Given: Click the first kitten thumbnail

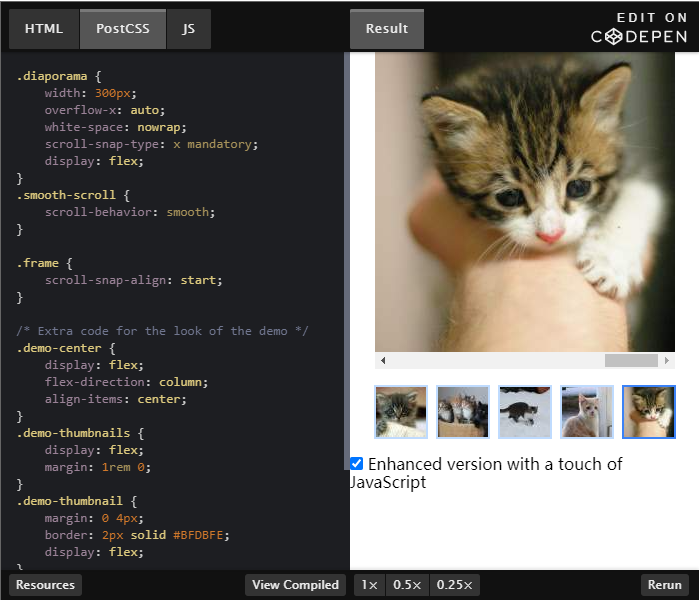Looking at the screenshot, I should (x=401, y=412).
